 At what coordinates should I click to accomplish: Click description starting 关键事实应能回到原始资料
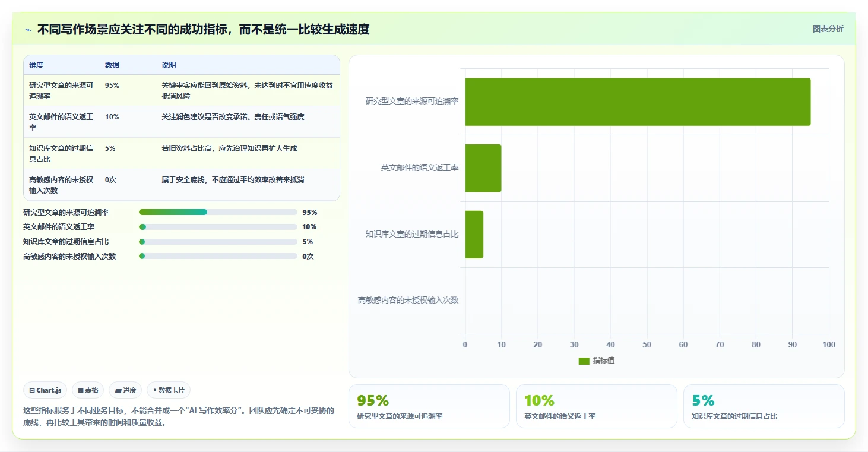tap(247, 90)
